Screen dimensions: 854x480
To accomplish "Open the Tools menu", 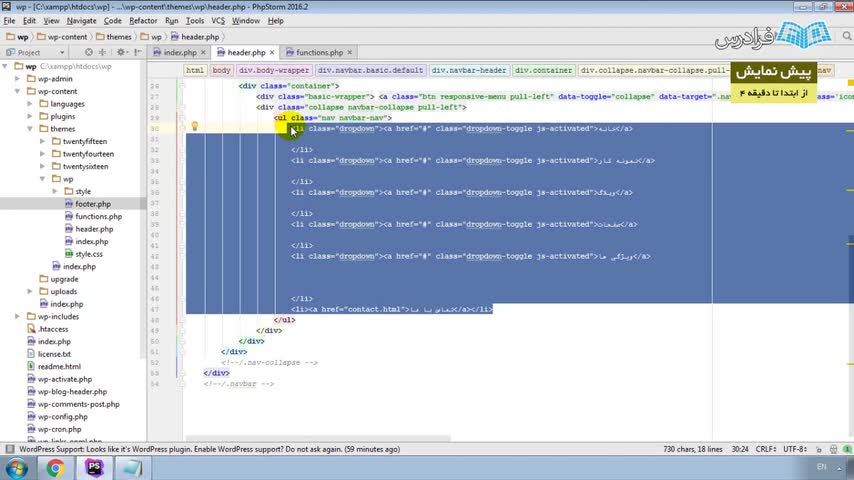I will pyautogui.click(x=194, y=21).
